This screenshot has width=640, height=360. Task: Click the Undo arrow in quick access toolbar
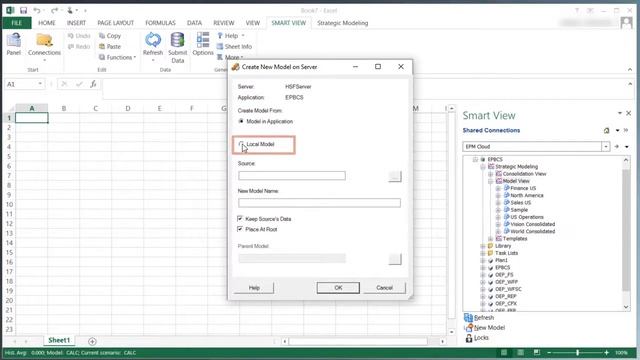[x=37, y=10]
